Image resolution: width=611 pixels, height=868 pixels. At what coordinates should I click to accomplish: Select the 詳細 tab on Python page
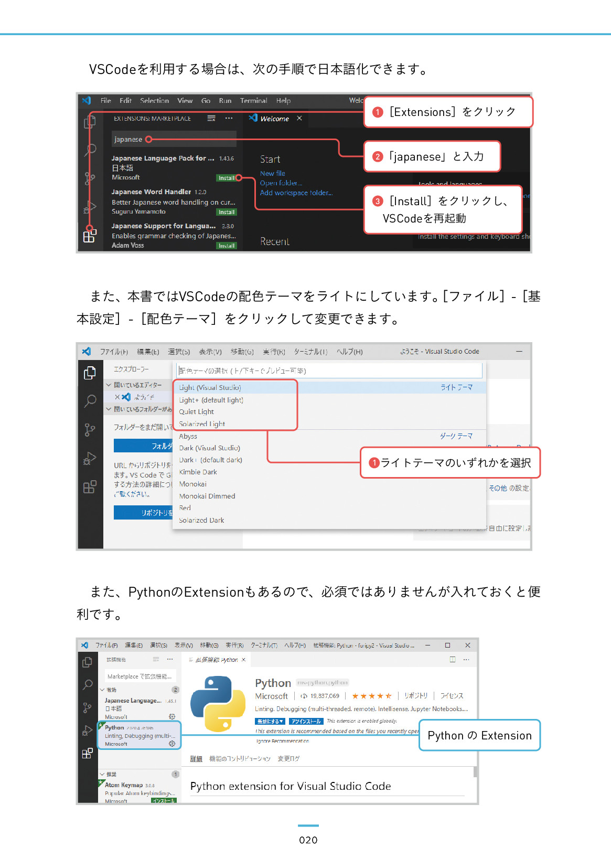(196, 758)
